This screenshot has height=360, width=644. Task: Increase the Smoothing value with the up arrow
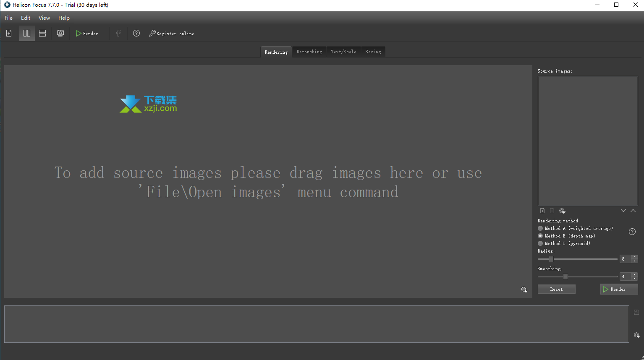pyautogui.click(x=635, y=275)
